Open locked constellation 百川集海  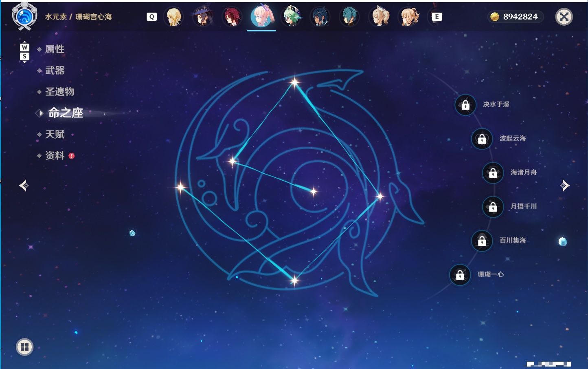[482, 241]
